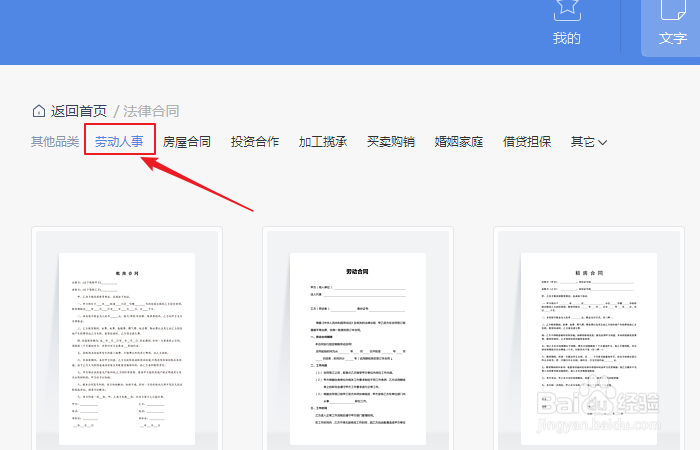Click the home icon beside 返回首页
Viewport: 700px width, 450px height.
pyautogui.click(x=39, y=111)
